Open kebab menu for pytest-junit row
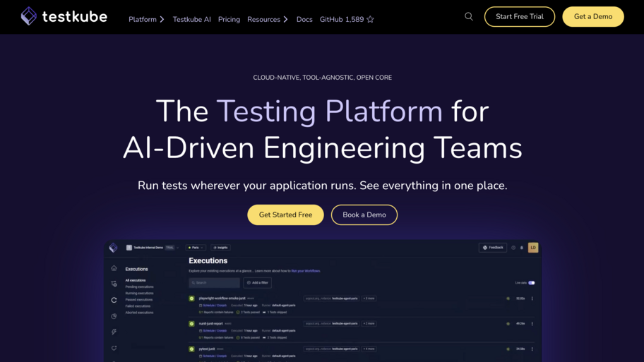This screenshot has height=362, width=644. (x=532, y=349)
